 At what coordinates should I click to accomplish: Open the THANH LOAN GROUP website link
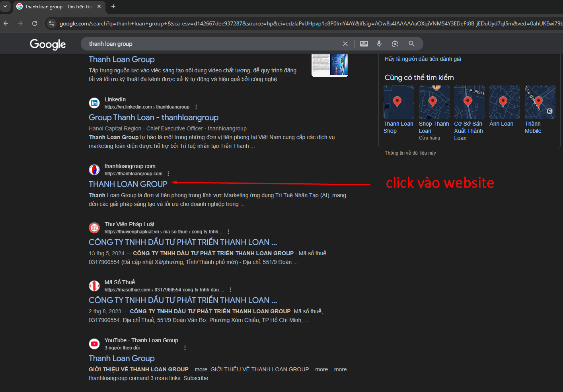(128, 184)
